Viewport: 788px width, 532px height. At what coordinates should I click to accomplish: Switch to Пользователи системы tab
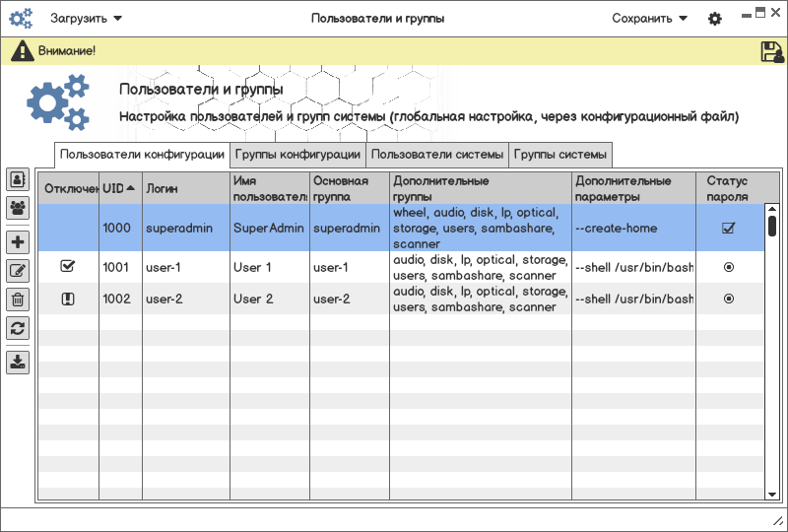437,155
